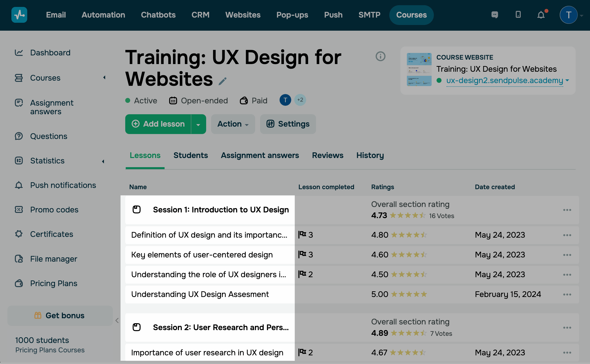This screenshot has width=590, height=364.
Task: Expand the Statistics sidebar submenu
Action: pyautogui.click(x=103, y=161)
